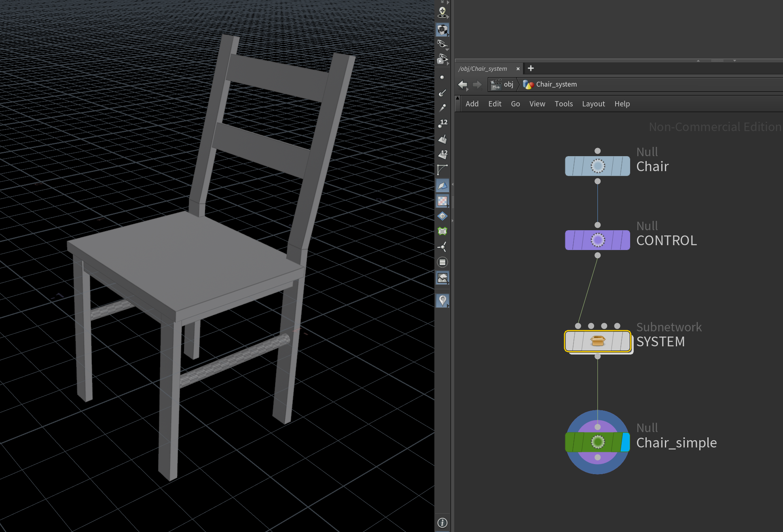Toggle display flag on SYSTEM node
The width and height of the screenshot is (783, 532).
pyautogui.click(x=625, y=341)
